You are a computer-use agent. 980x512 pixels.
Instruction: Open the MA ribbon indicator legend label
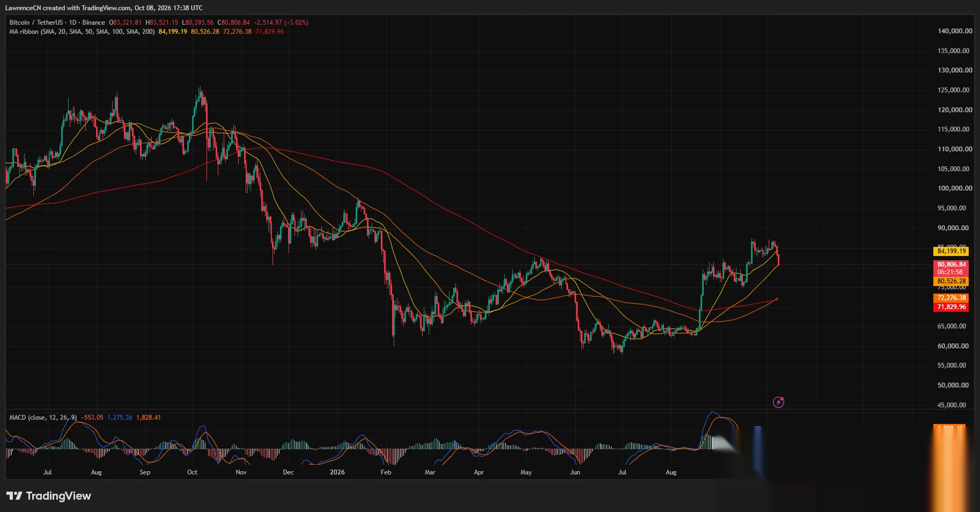pos(82,32)
